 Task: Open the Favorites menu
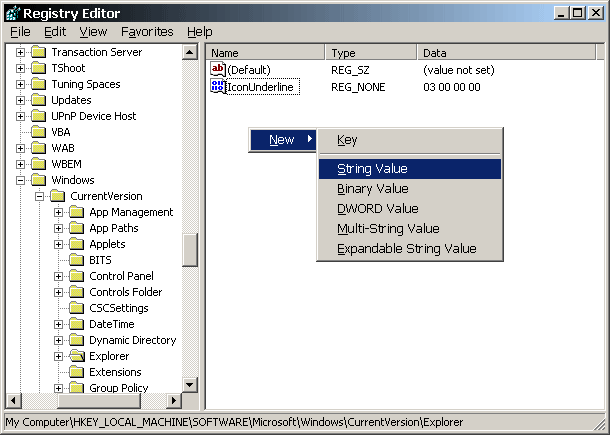tap(147, 32)
